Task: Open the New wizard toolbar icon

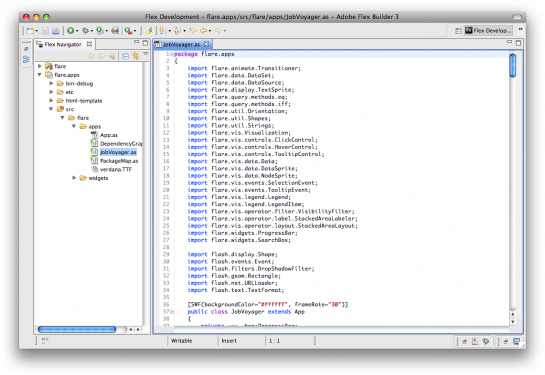Action: (30, 31)
